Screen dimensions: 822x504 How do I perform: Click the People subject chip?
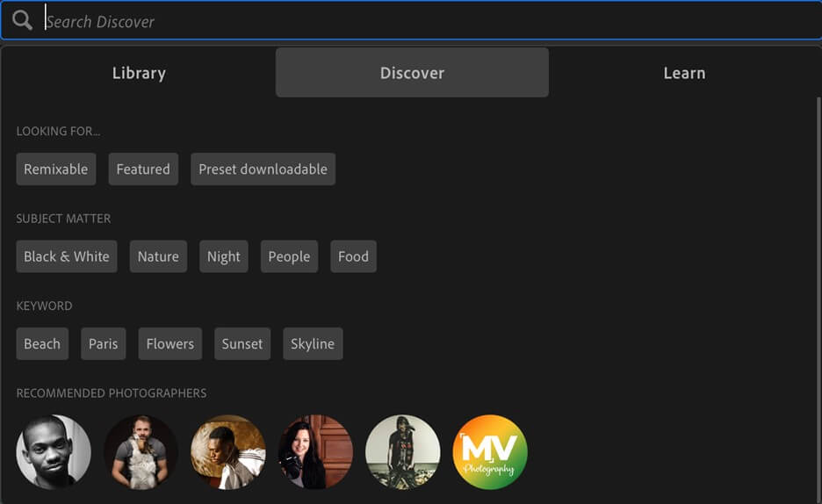[x=289, y=256]
